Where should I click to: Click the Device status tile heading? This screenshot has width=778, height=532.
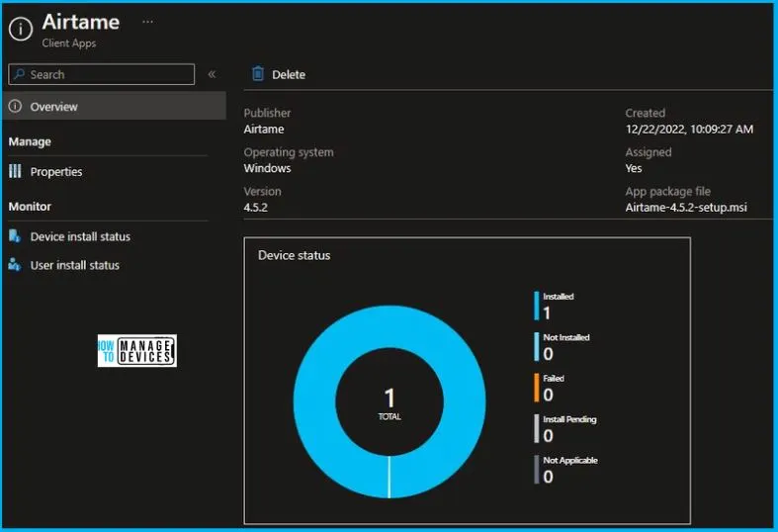295,255
